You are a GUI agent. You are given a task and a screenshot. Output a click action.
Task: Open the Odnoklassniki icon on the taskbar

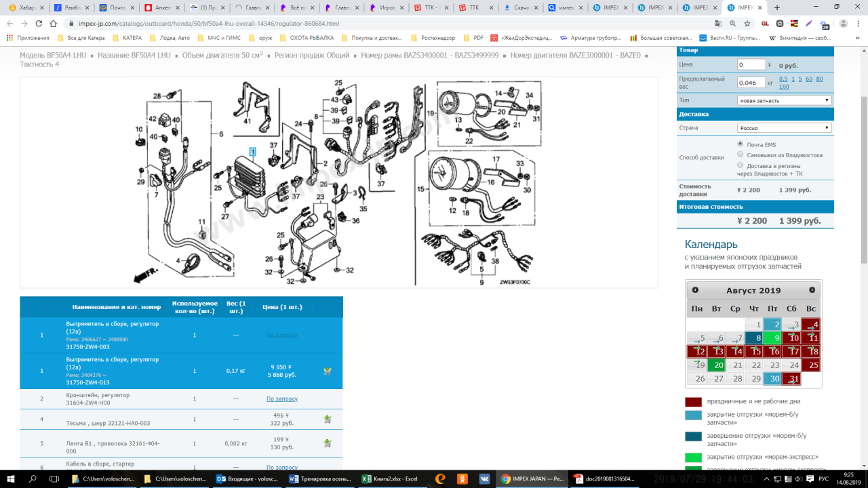462,479
